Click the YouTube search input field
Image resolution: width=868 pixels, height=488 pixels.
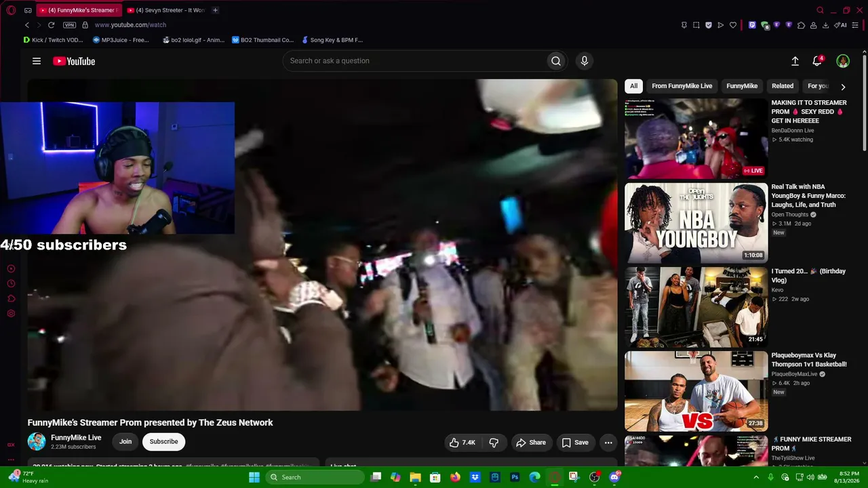415,61
